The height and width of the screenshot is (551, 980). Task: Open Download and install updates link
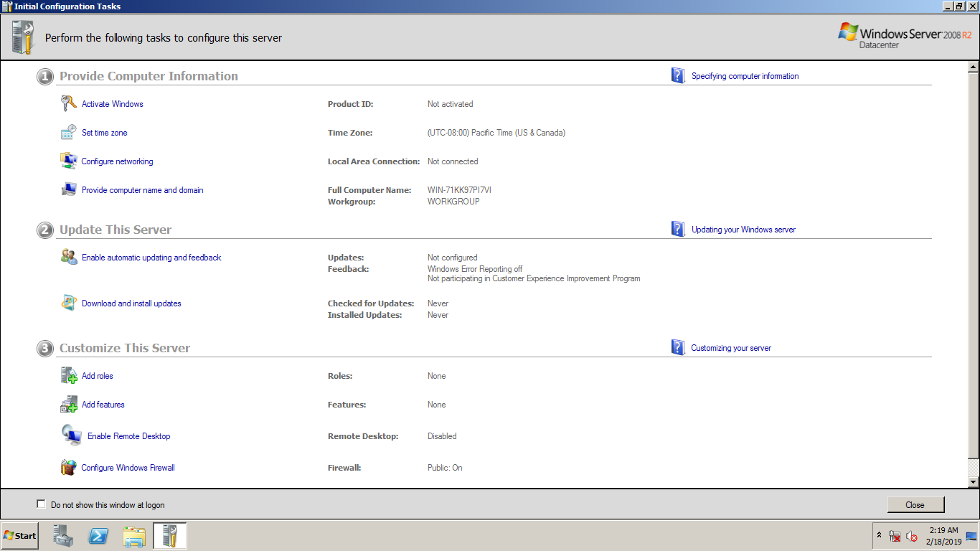131,303
